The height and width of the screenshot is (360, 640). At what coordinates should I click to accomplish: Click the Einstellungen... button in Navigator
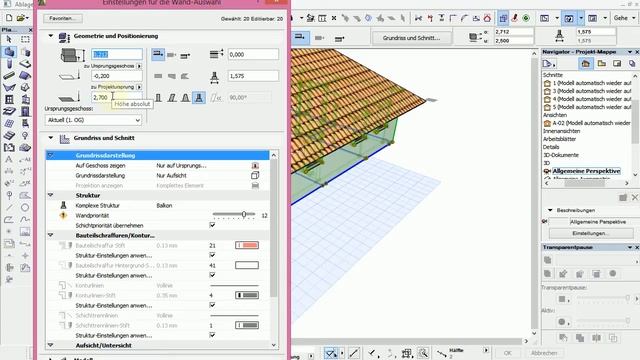coord(591,233)
